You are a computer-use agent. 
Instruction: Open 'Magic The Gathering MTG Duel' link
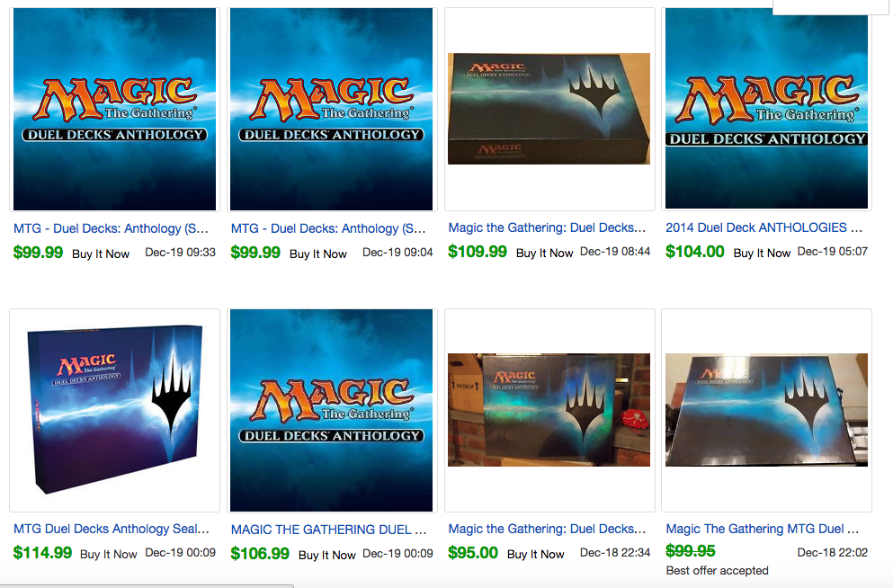(x=763, y=529)
